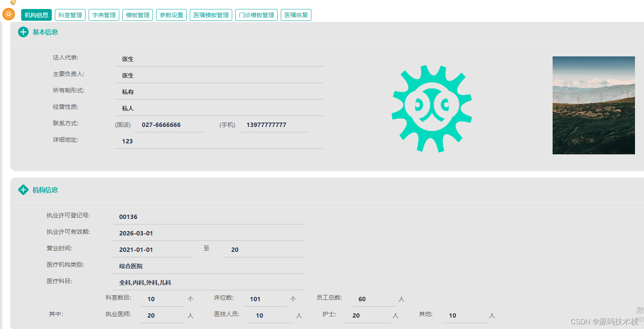Click the 营业时间 start date 2021-01-01
The height and width of the screenshot is (329, 644).
[152, 250]
